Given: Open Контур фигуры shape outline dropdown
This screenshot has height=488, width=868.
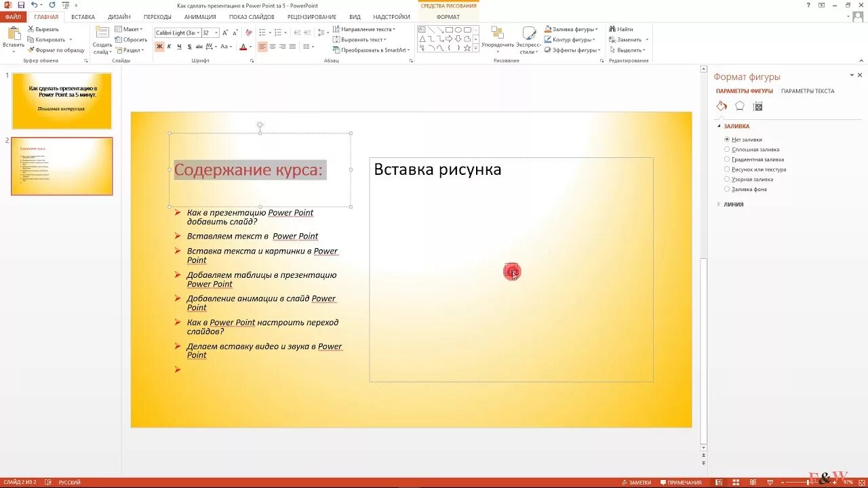Looking at the screenshot, I should click(x=570, y=39).
